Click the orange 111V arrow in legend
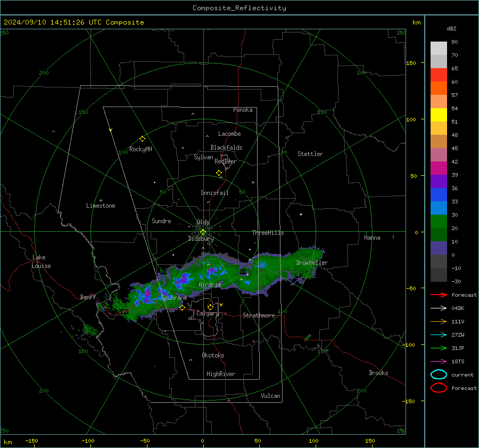Image resolution: width=479 pixels, height=448 pixels. coord(439,321)
